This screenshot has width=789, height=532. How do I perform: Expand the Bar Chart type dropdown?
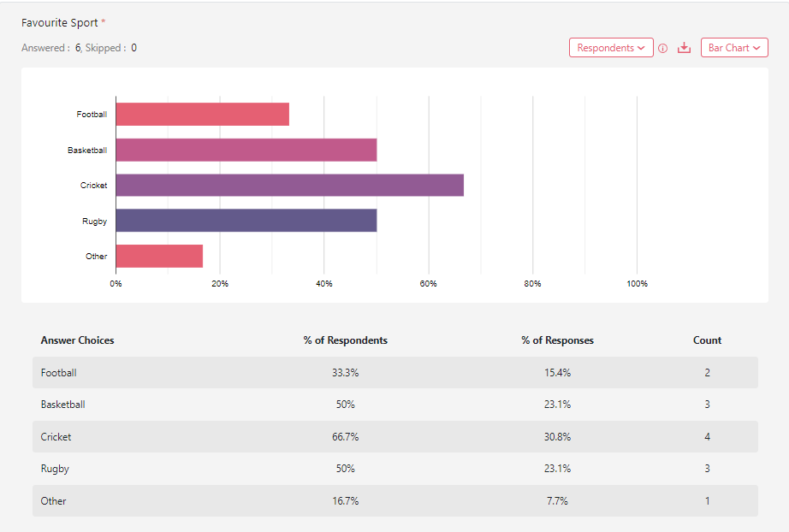[733, 48]
